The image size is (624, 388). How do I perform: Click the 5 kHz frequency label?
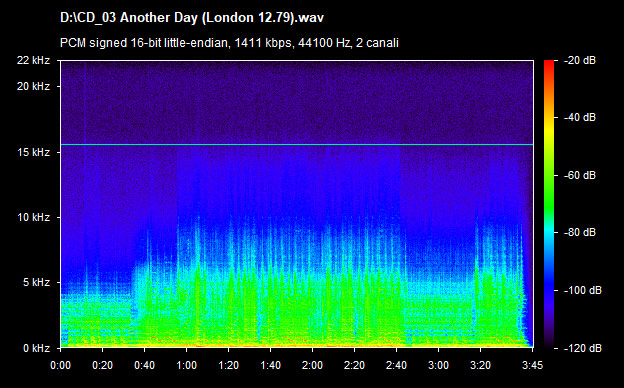(x=36, y=283)
